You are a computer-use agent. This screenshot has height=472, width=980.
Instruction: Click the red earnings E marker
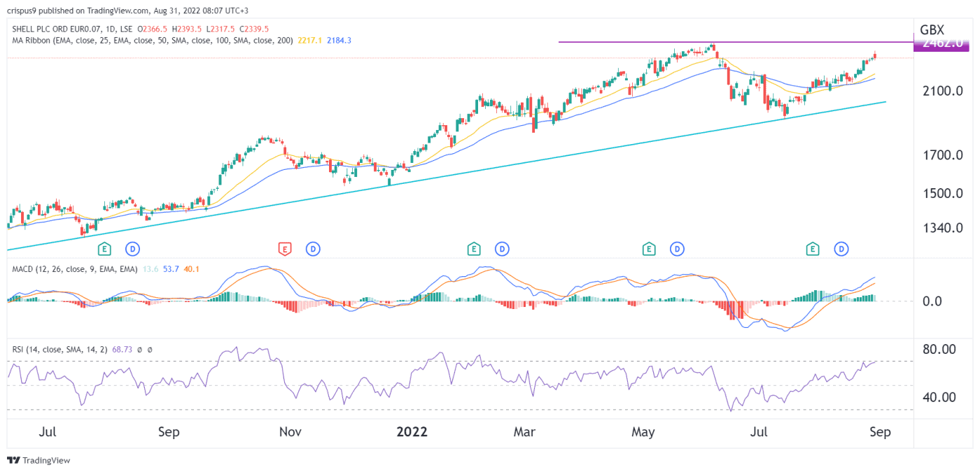285,248
